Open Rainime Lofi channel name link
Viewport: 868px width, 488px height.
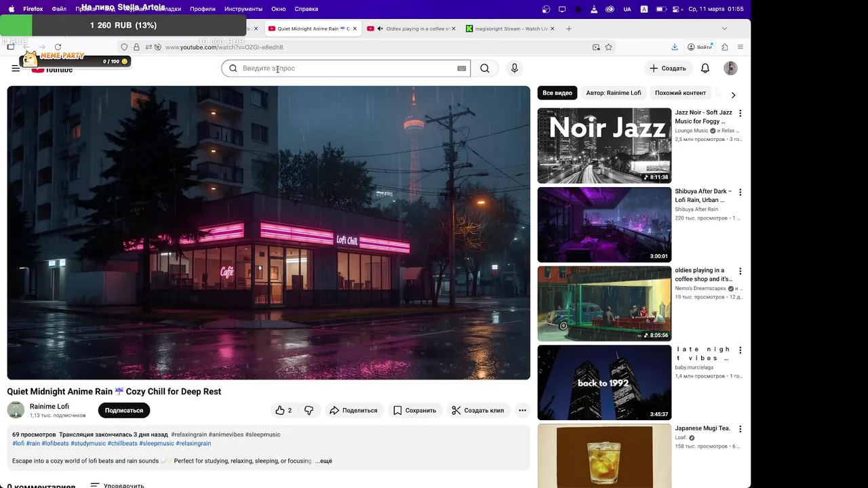50,407
